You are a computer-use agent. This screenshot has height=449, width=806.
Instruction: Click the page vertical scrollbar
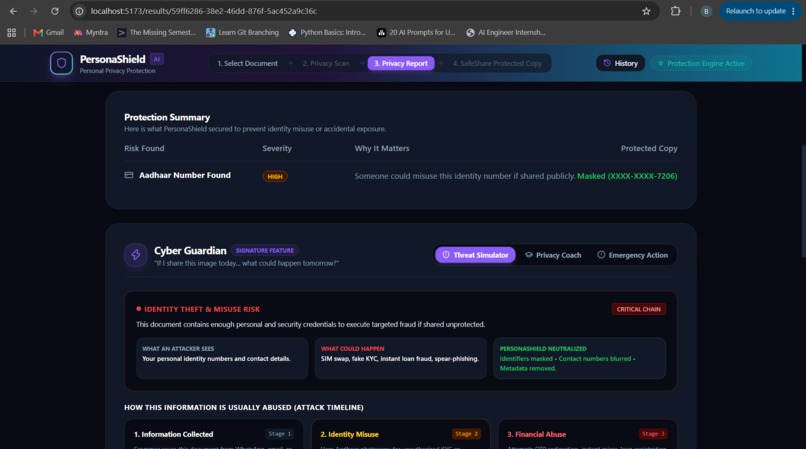803,201
